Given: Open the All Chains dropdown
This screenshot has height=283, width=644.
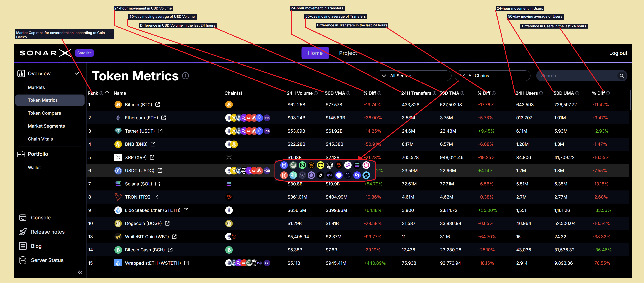Looking at the screenshot, I should pos(492,75).
